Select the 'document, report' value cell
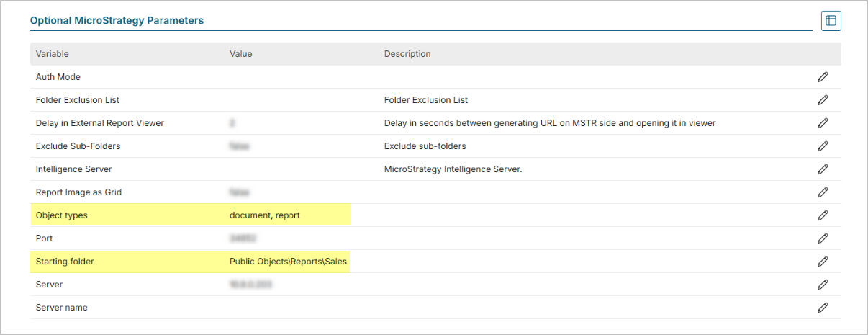The image size is (868, 335). point(264,215)
